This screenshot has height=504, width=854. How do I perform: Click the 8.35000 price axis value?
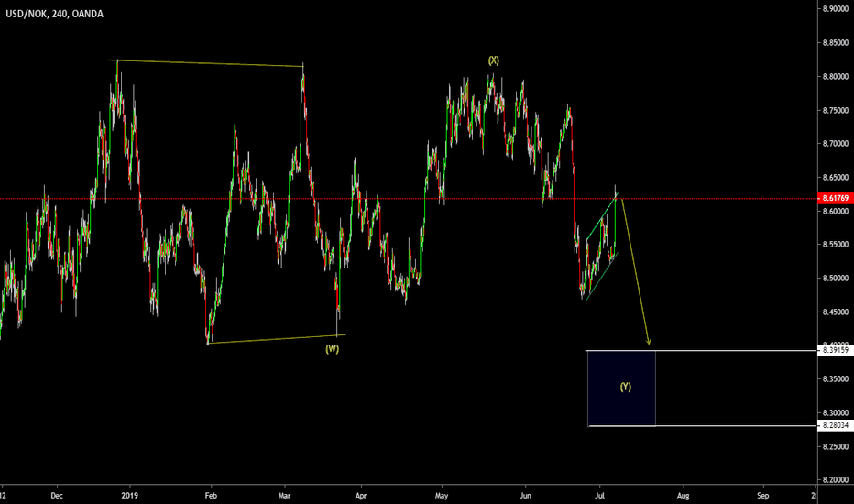(x=836, y=378)
